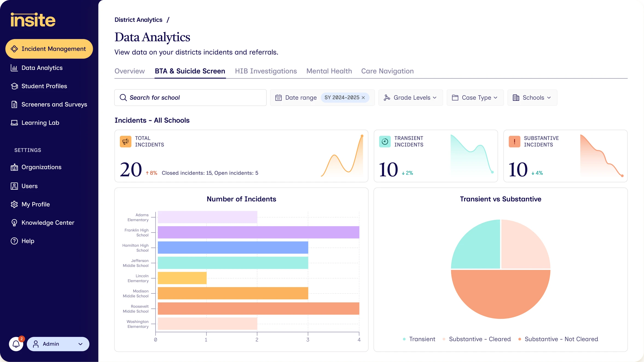644x362 pixels.
Task: Click the Incident Management button
Action: pyautogui.click(x=49, y=49)
